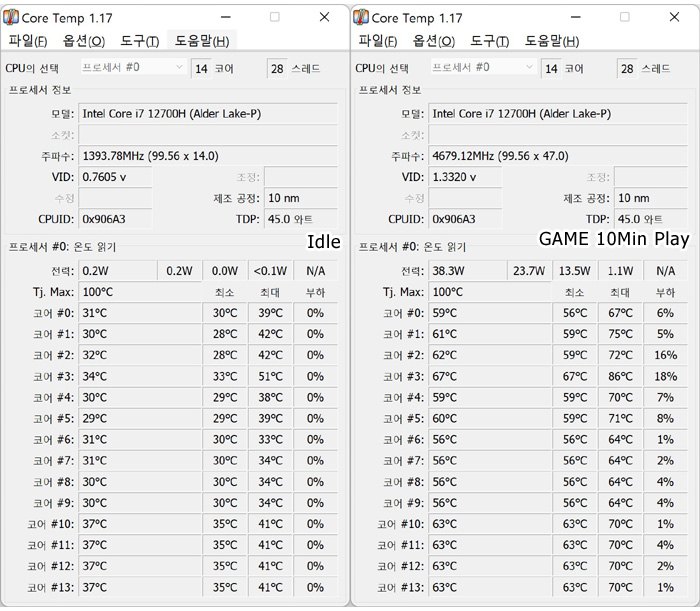This screenshot has height=611, width=700.
Task: Open 도움말(H) menu in the left window
Action: coord(201,41)
